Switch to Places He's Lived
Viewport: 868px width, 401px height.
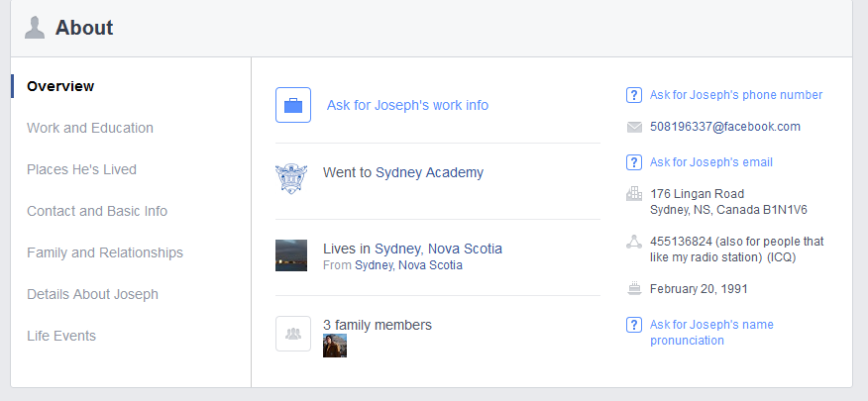tap(81, 169)
